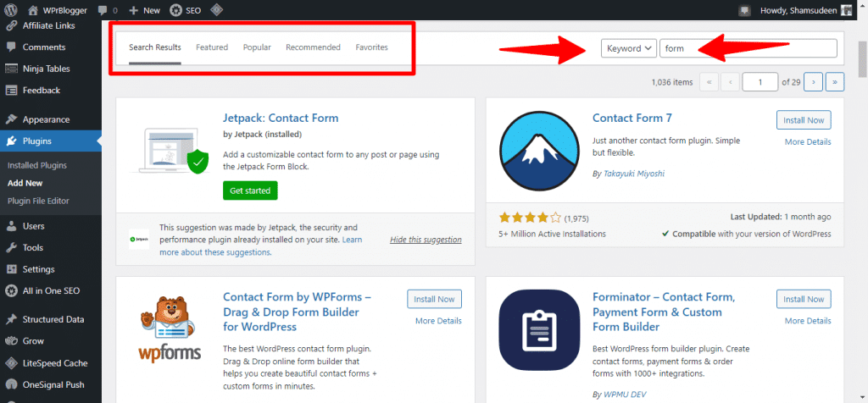Open Learn more about these suggestions link
The image size is (868, 403).
(x=261, y=246)
